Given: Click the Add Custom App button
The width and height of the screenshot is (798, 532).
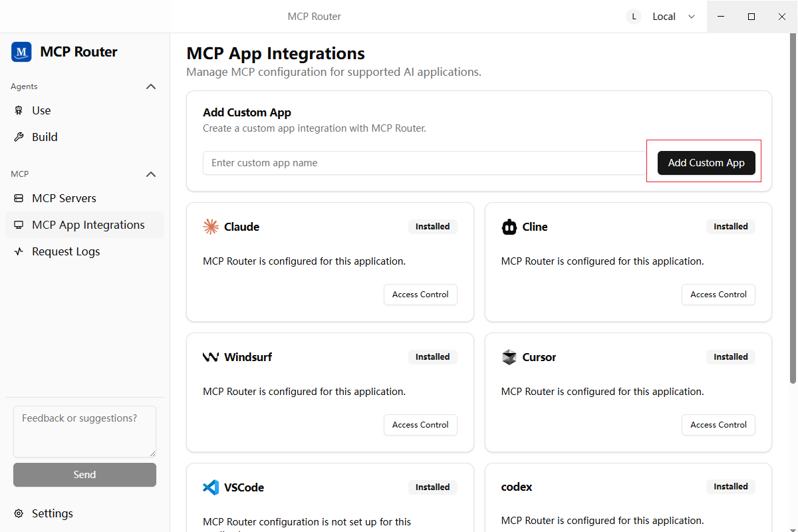Looking at the screenshot, I should tap(706, 163).
